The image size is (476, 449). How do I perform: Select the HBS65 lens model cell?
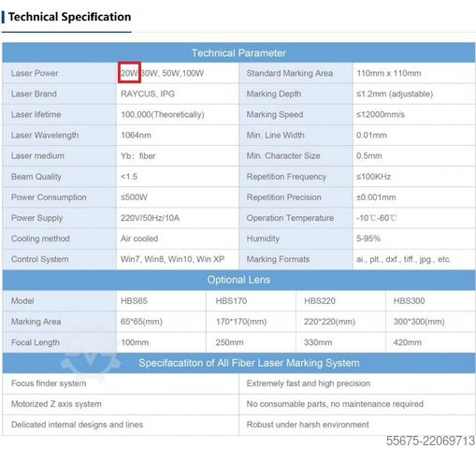click(161, 301)
